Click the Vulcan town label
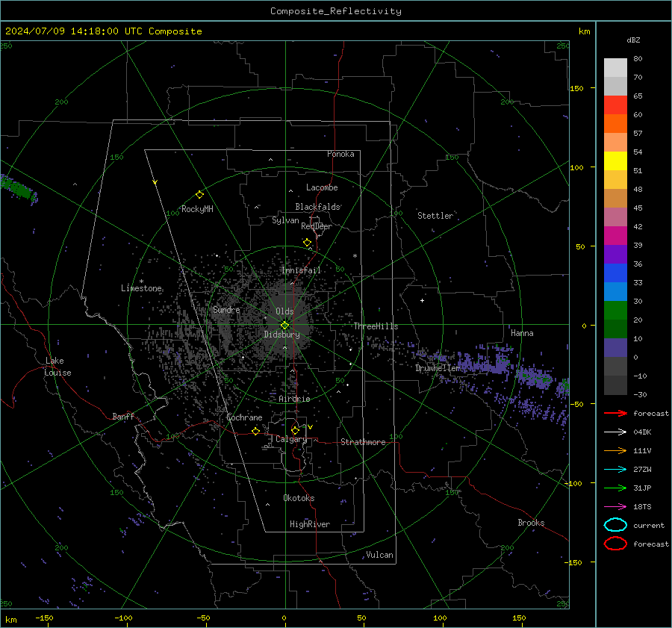 pos(380,555)
